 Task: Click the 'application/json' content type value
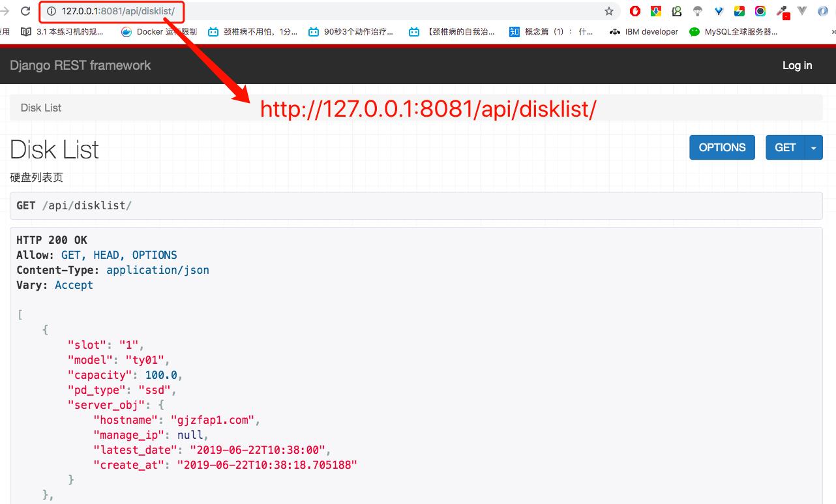(158, 270)
